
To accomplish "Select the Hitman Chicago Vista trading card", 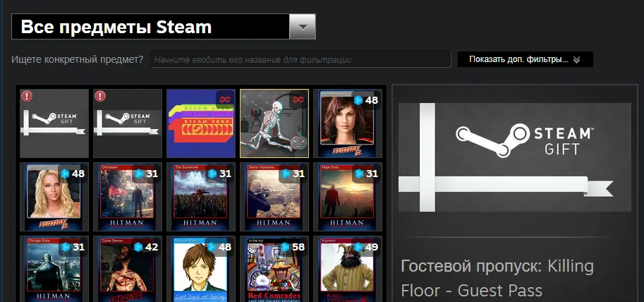I will tap(54, 269).
